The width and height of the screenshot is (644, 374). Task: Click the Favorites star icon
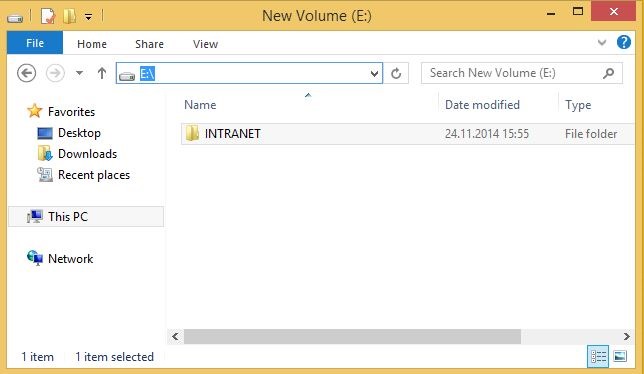(34, 111)
